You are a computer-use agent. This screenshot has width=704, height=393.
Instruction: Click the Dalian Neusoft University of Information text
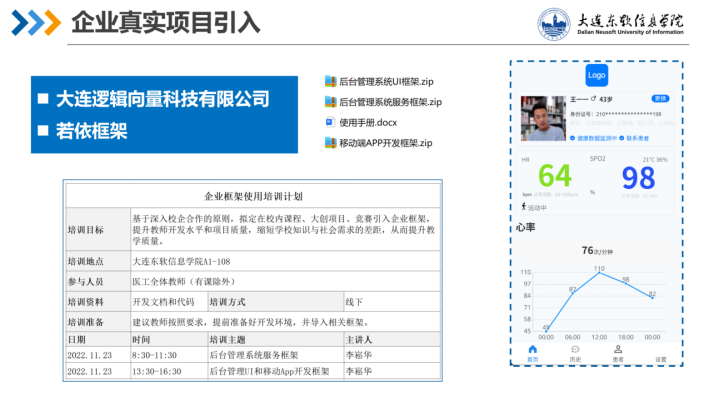tap(630, 32)
